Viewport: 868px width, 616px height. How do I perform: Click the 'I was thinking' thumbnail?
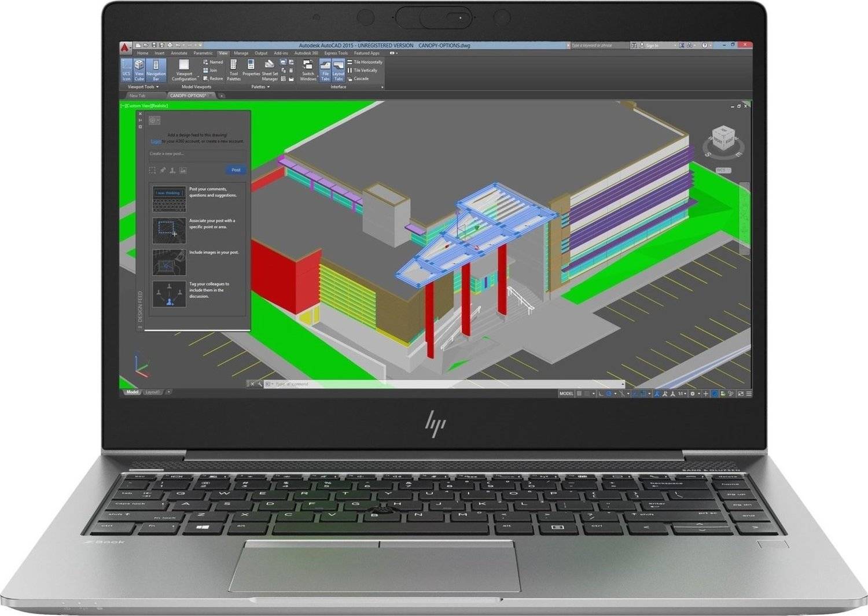(169, 199)
